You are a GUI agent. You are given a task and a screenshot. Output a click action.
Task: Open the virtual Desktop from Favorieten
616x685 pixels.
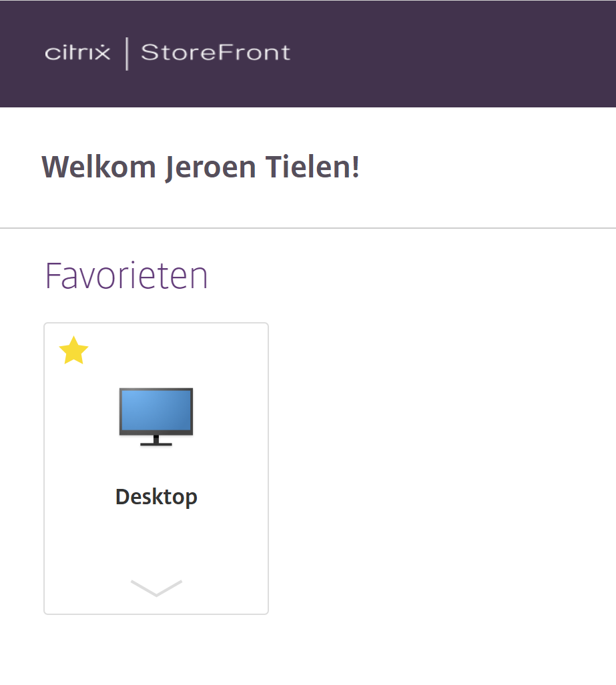click(156, 417)
